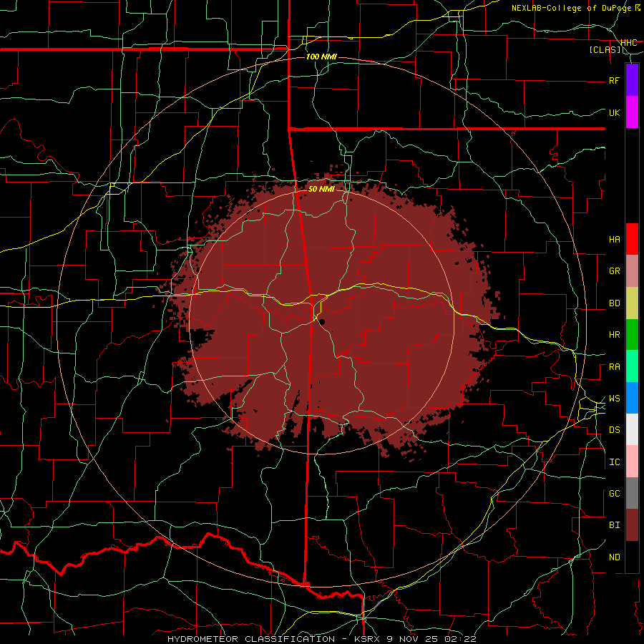Click the DS legend label
The width and height of the screenshot is (644, 644).
coord(614,430)
